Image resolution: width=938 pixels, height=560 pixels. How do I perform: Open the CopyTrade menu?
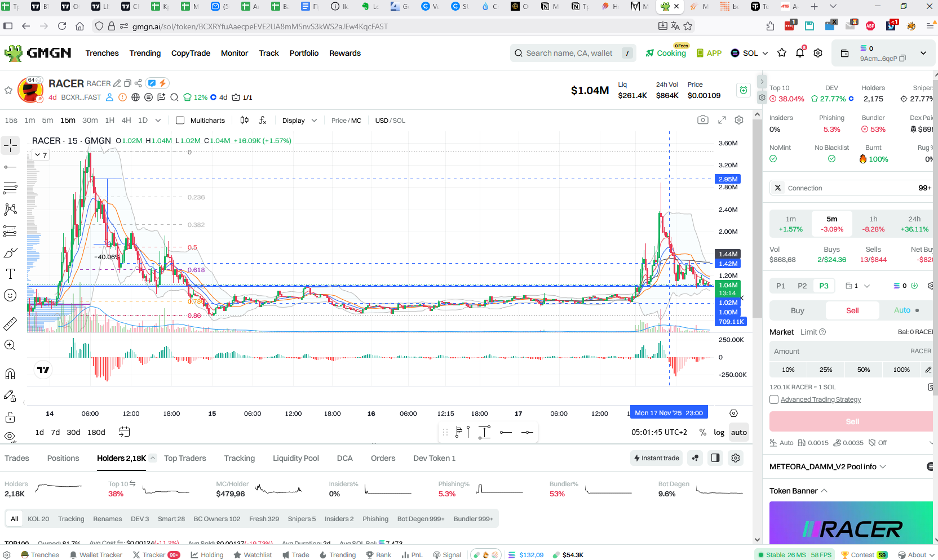[x=191, y=53]
